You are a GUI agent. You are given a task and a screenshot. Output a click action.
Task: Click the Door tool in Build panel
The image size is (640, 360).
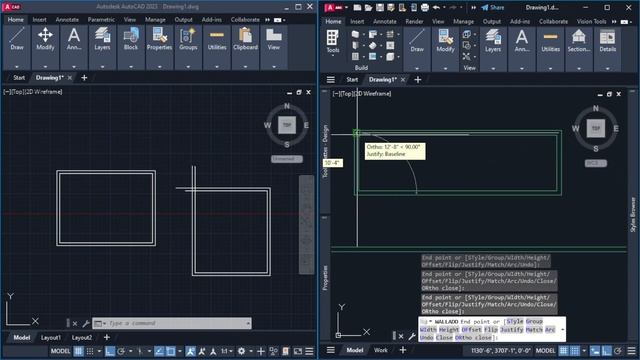coord(356,45)
